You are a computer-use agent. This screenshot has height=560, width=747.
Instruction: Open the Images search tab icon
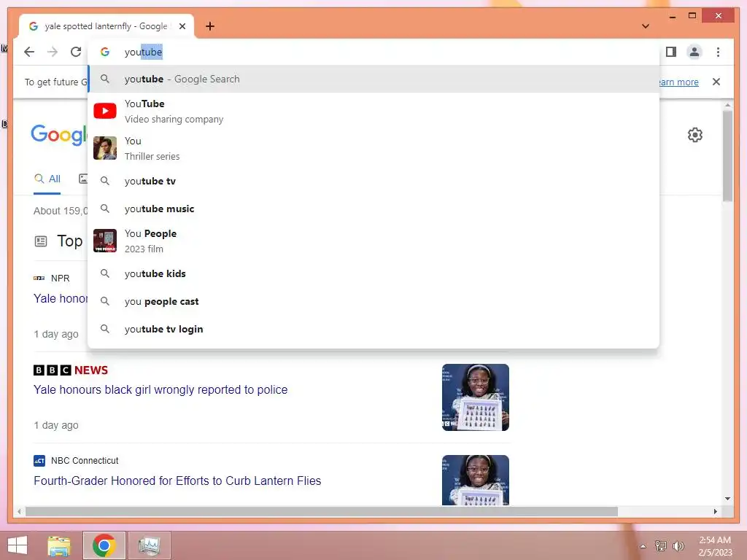pos(83,179)
